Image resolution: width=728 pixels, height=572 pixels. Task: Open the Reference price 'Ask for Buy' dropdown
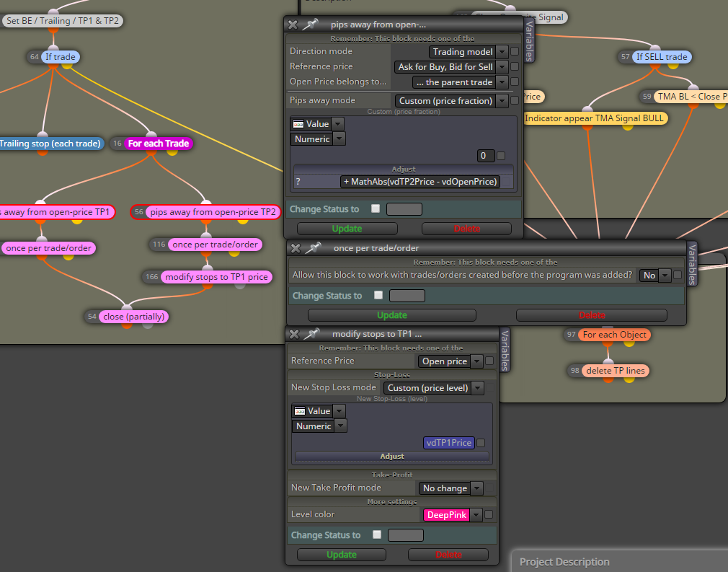coord(502,67)
